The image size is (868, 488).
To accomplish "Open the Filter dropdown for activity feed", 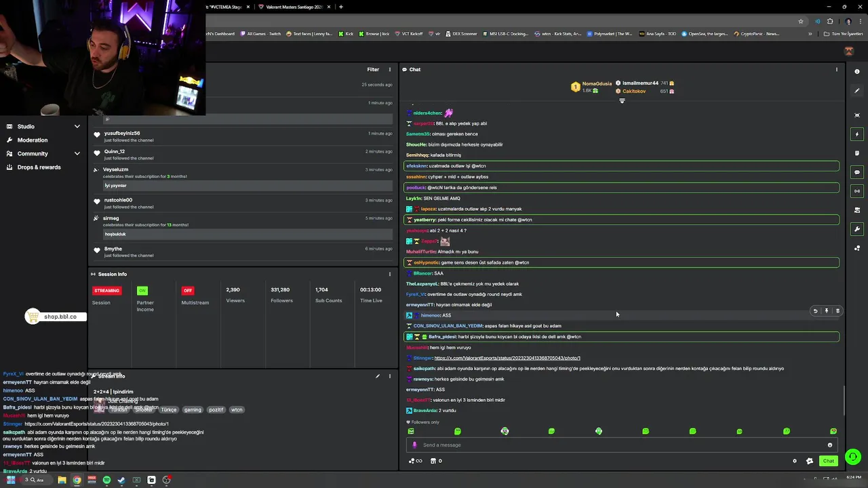I will (373, 69).
